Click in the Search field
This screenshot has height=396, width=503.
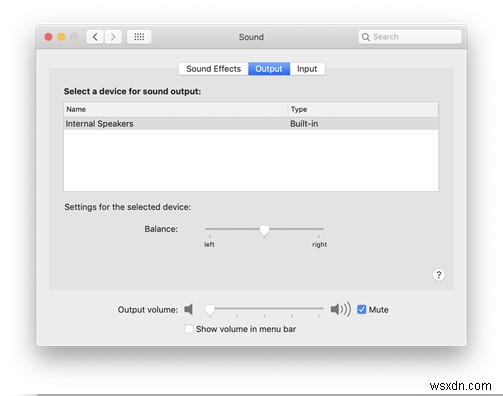[410, 37]
